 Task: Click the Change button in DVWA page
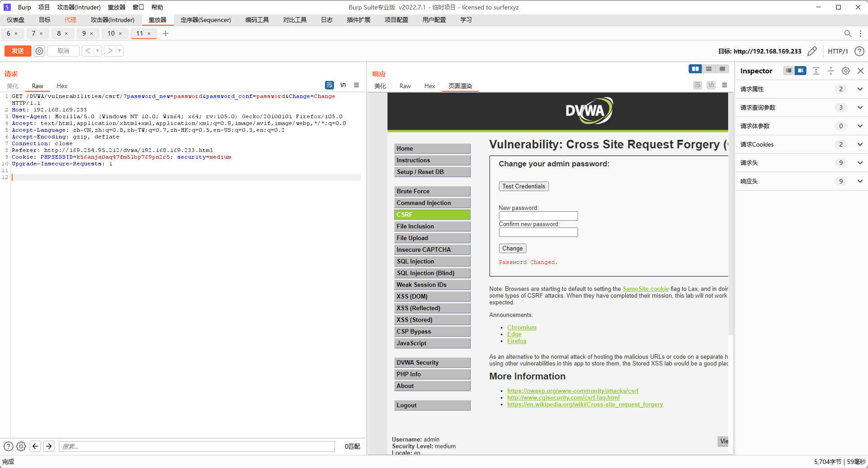pyautogui.click(x=512, y=248)
